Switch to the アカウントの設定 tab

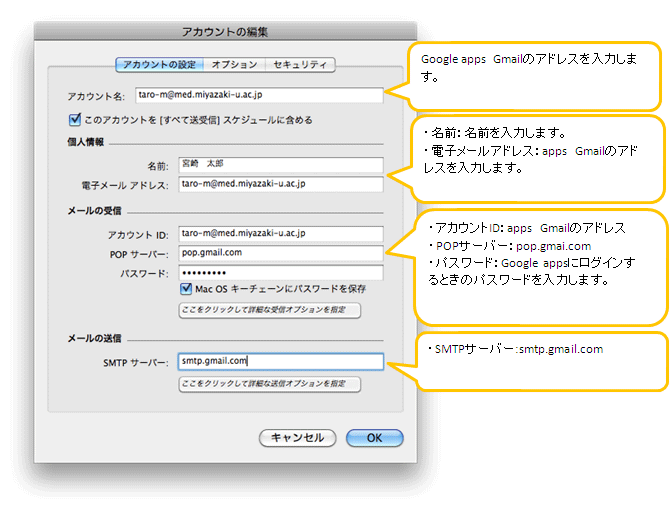[x=160, y=65]
